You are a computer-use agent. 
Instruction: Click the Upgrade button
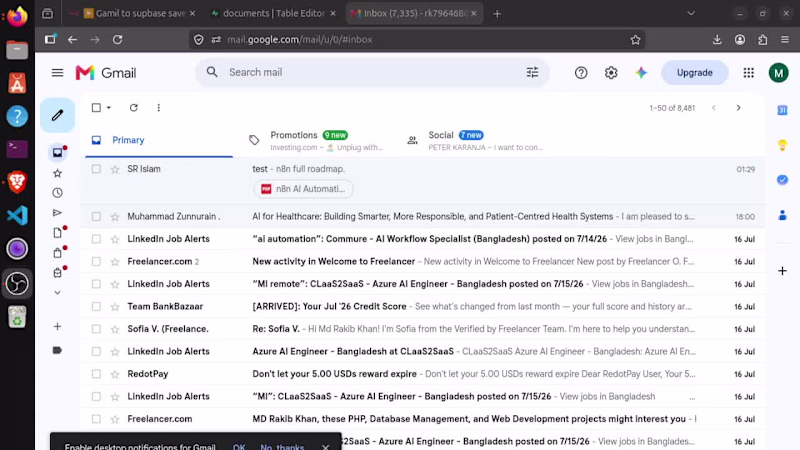click(x=694, y=72)
